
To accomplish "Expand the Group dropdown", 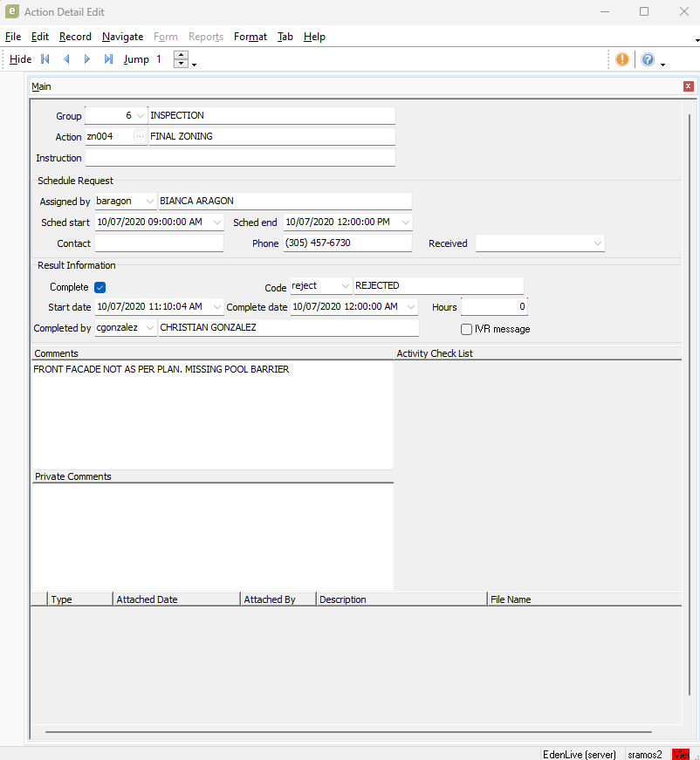I will coord(141,116).
